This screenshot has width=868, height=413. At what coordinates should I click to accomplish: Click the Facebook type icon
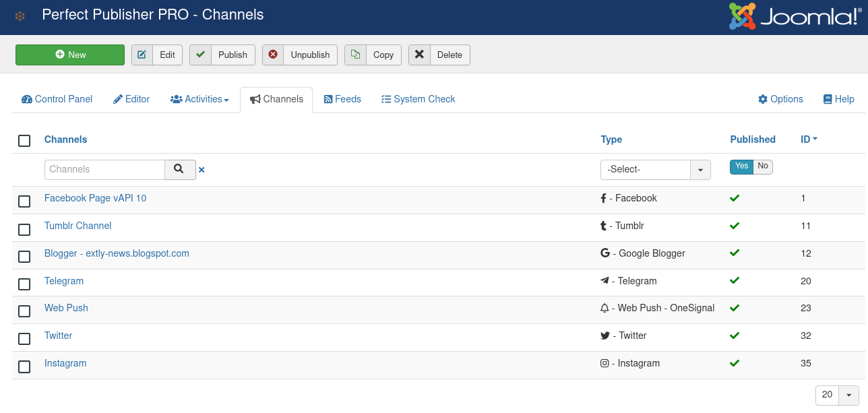tap(604, 198)
